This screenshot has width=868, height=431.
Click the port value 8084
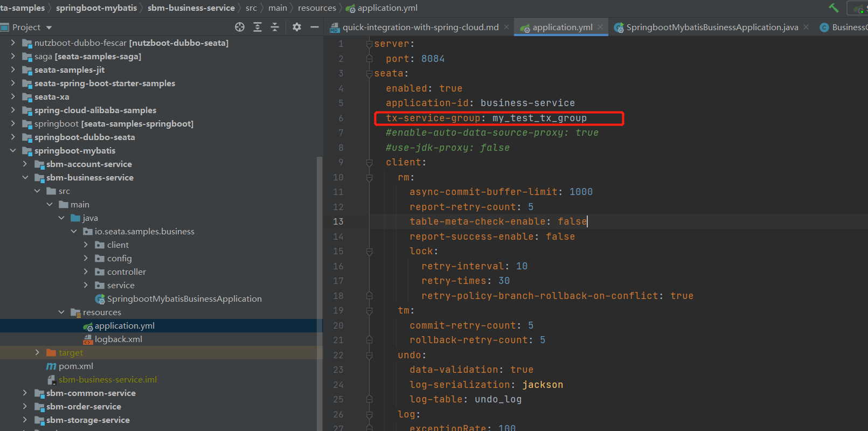point(433,59)
